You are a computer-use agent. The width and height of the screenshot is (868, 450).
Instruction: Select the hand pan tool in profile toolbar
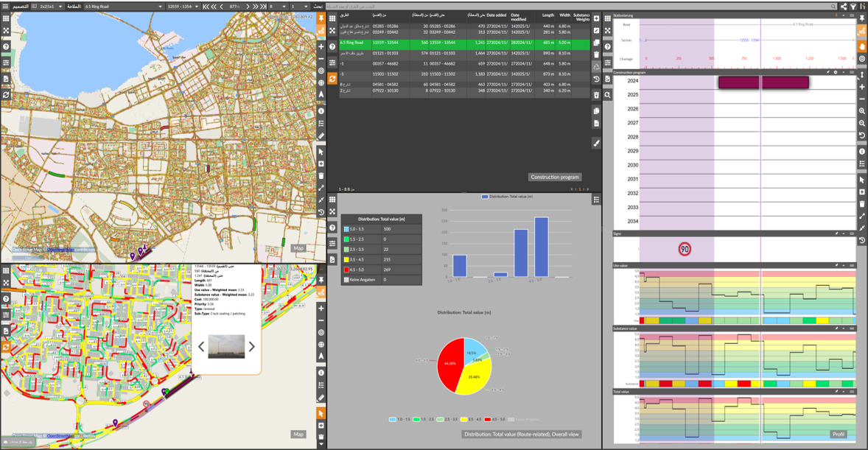point(862,46)
